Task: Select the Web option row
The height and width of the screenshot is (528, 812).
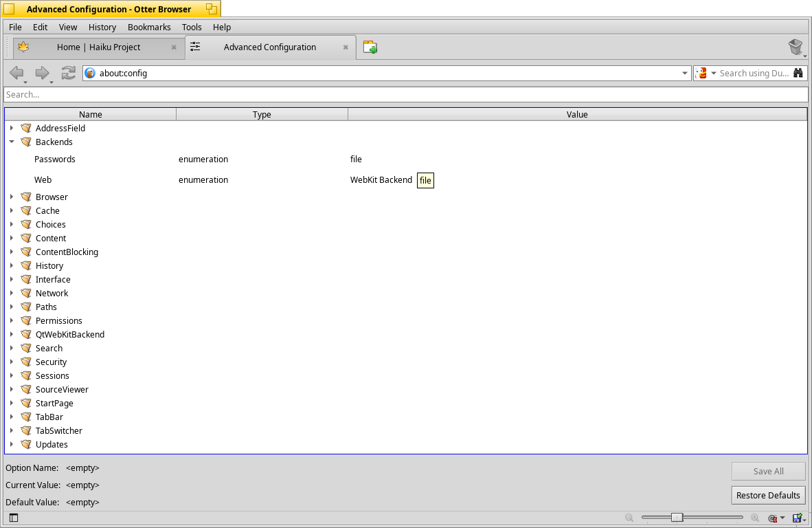Action: click(406, 180)
